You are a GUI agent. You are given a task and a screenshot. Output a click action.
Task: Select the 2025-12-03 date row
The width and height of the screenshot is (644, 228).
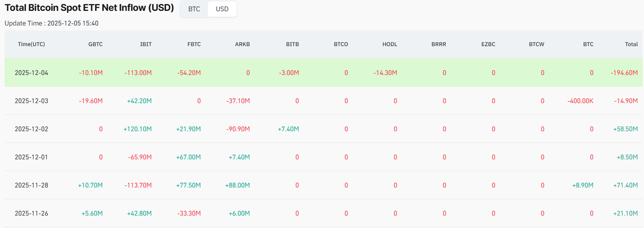click(32, 100)
